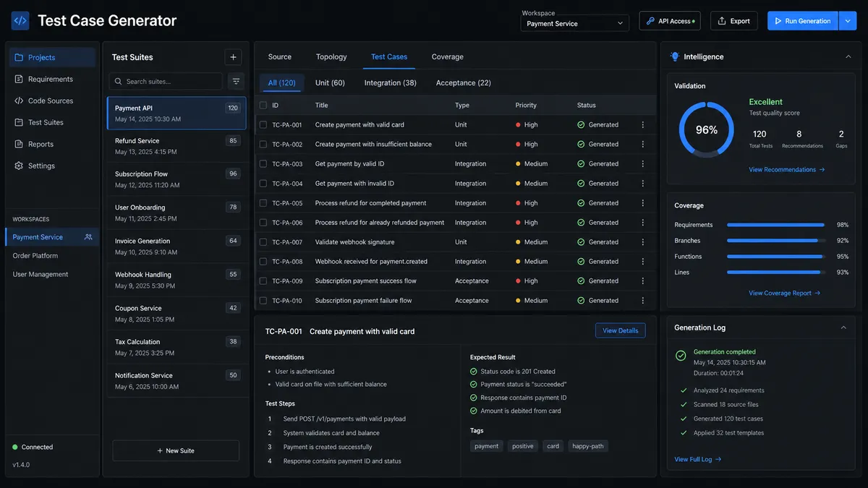Filter by Acceptance (22) tab
Viewport: 868px width, 488px height.
point(464,83)
